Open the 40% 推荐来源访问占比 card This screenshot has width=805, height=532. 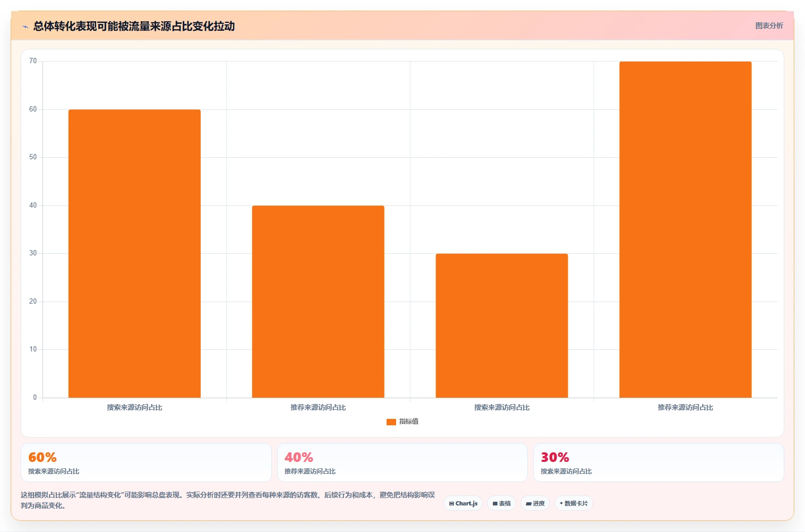[402, 462]
